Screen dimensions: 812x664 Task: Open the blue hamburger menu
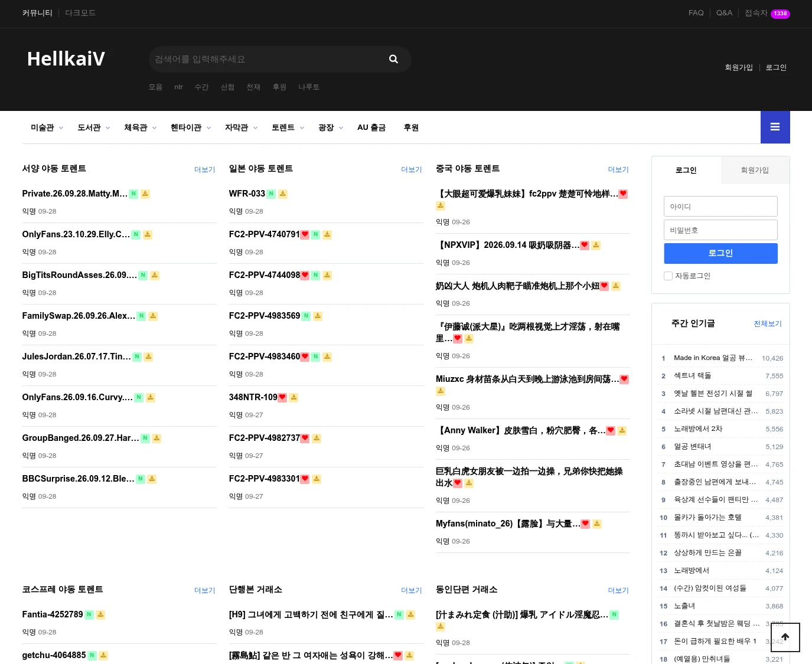coord(775,127)
